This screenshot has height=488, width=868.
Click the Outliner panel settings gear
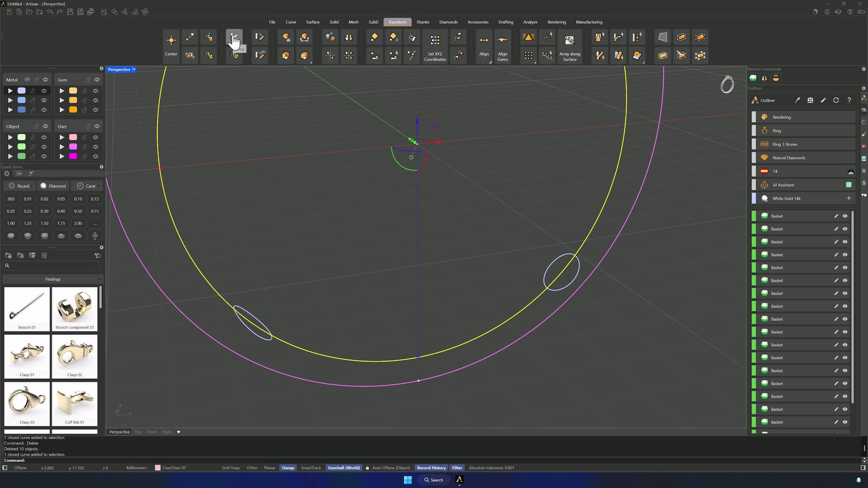(863, 88)
